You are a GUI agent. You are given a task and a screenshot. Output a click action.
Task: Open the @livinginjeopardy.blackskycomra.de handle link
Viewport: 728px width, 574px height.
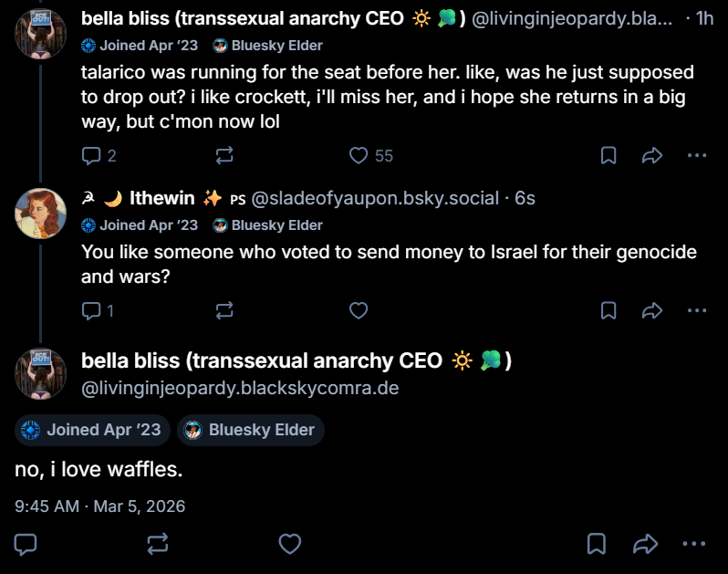240,389
